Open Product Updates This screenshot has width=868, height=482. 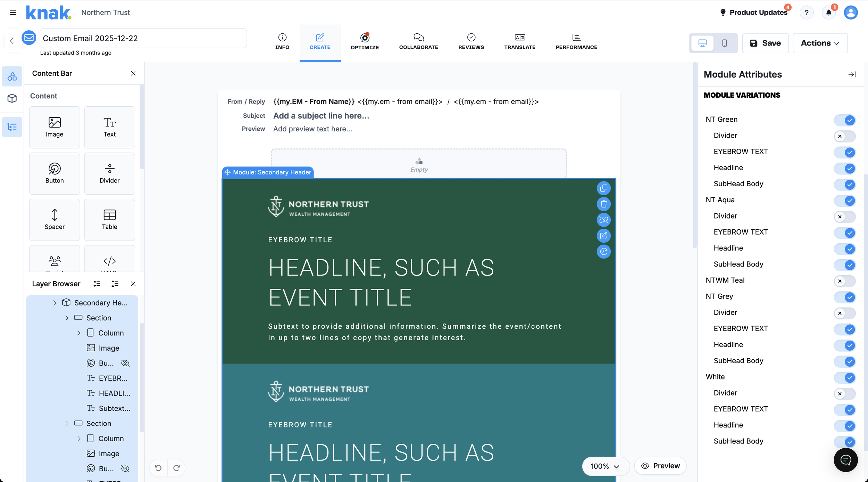(754, 13)
